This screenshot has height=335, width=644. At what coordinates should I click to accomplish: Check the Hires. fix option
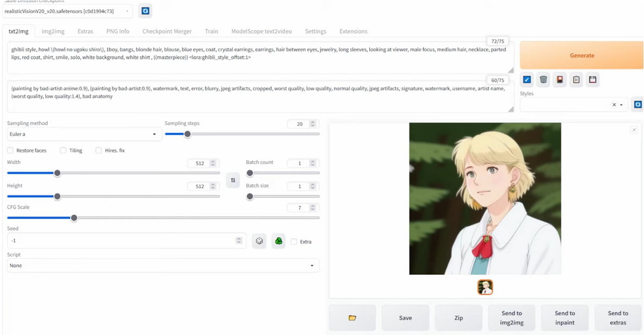pyautogui.click(x=99, y=150)
